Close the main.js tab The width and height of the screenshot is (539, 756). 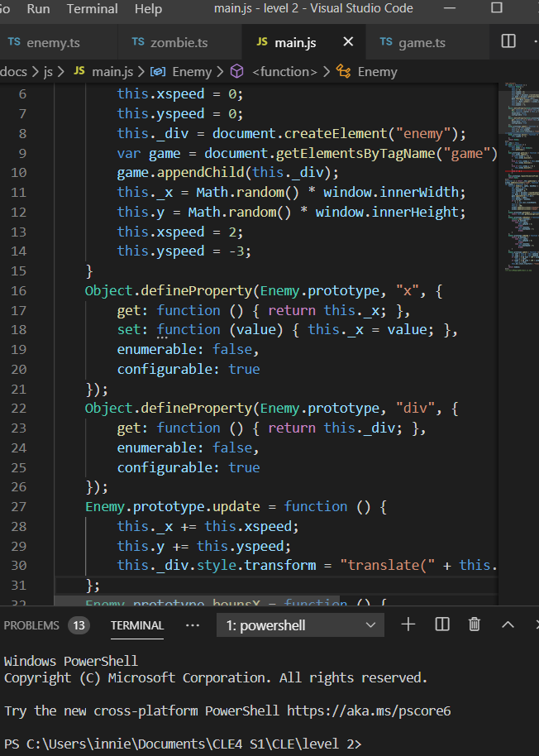(348, 42)
